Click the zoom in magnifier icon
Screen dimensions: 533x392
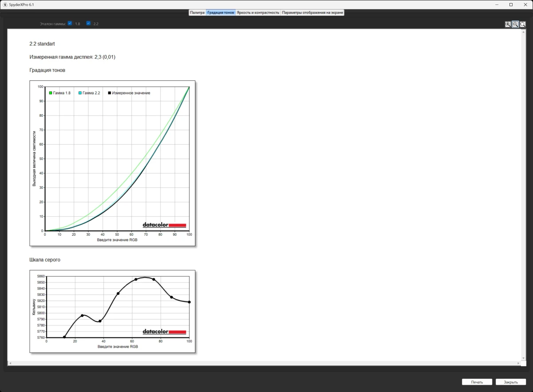508,24
